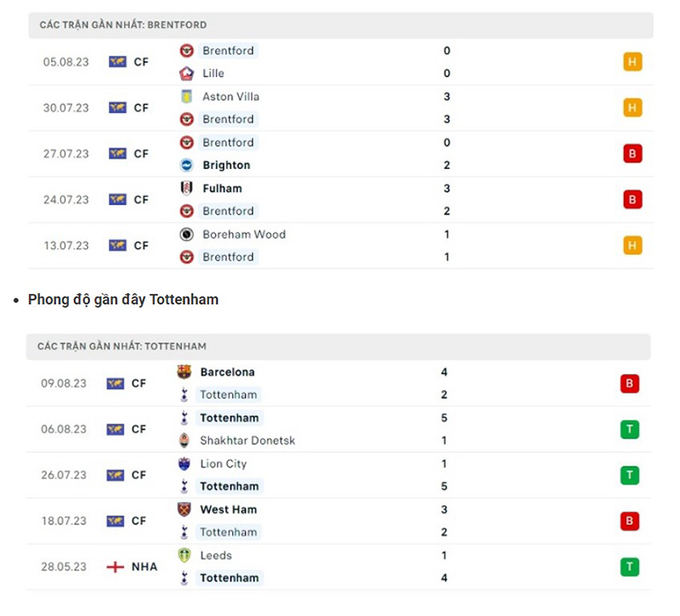Click the Brighton club crest icon
The width and height of the screenshot is (680, 616).
click(188, 165)
